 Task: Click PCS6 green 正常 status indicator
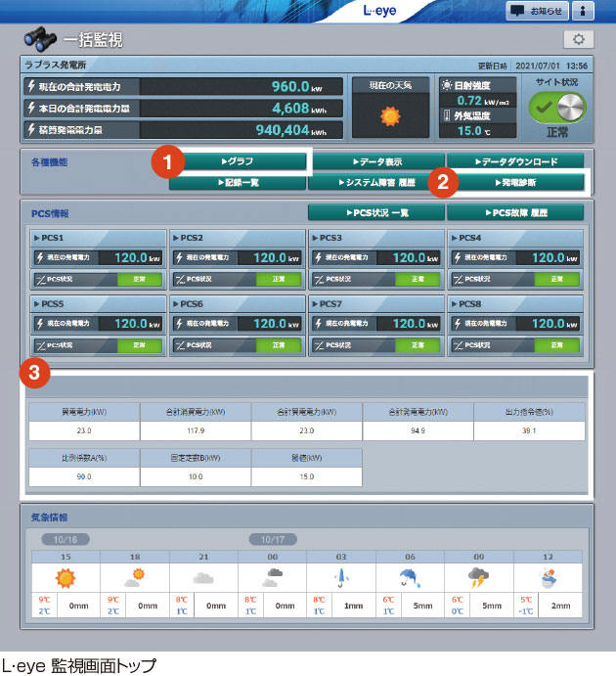[x=279, y=345]
